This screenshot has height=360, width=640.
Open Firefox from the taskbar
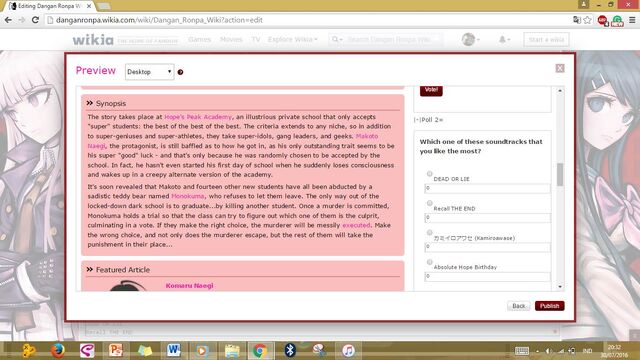tap(58, 351)
